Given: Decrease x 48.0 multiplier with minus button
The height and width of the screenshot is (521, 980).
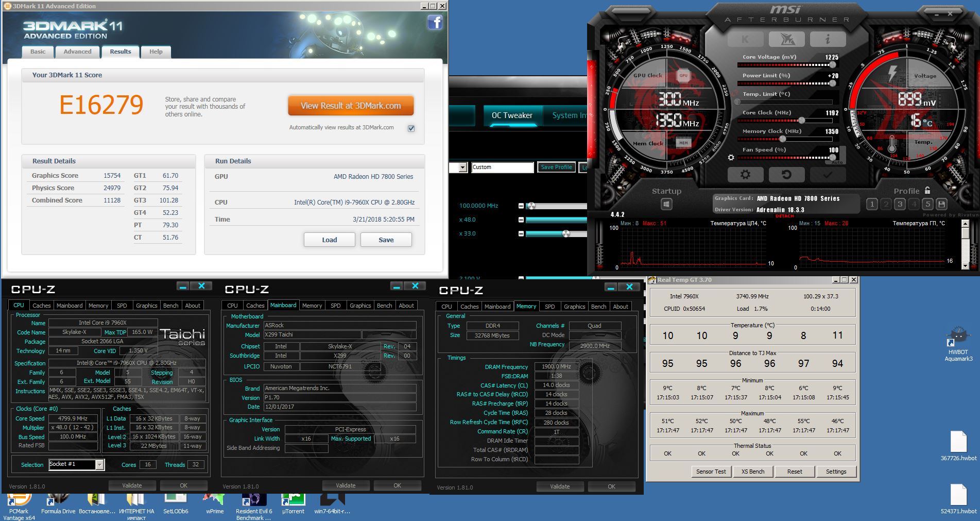Looking at the screenshot, I should click(x=521, y=220).
